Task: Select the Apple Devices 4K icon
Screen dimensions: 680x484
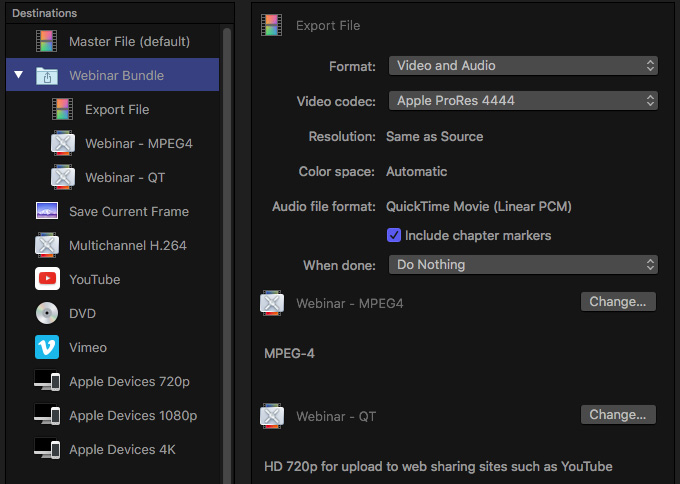Action: tap(47, 449)
